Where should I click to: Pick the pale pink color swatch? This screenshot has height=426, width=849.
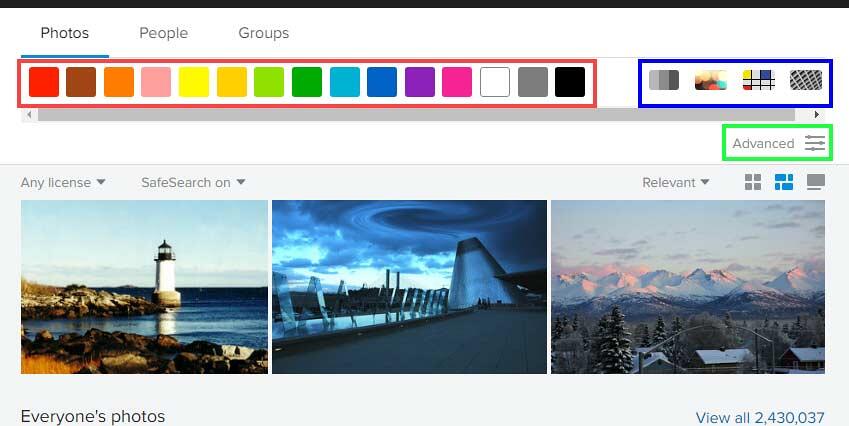156,82
